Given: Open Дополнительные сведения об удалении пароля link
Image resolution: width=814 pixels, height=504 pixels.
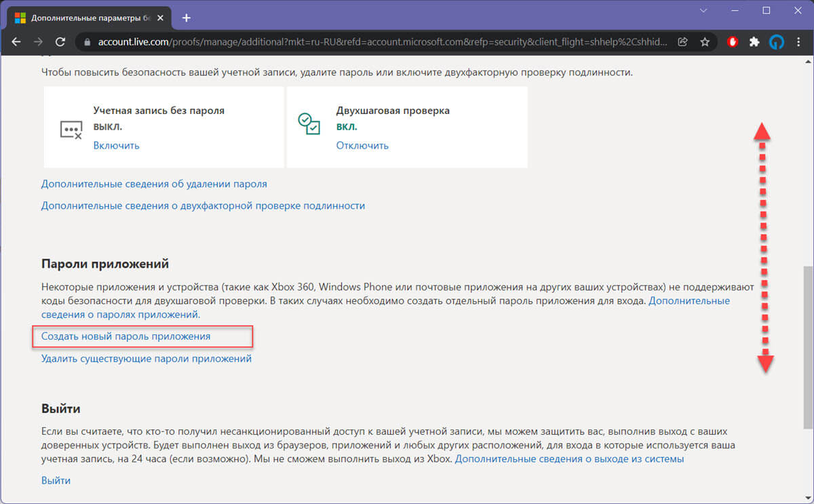Looking at the screenshot, I should (154, 184).
